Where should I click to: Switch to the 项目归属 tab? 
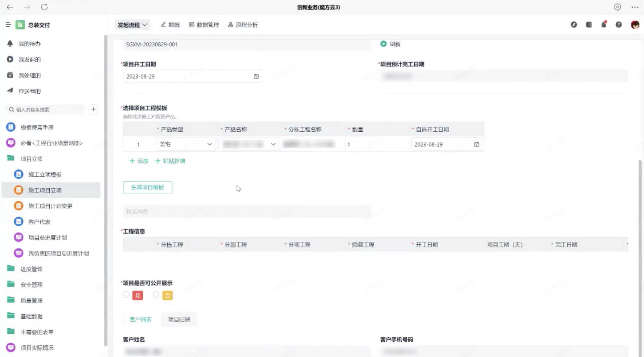[x=179, y=320]
